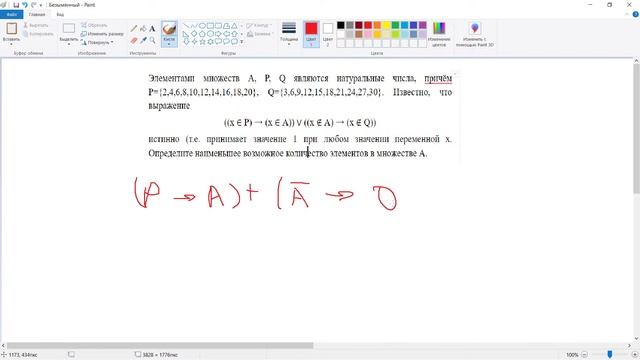Select the Magnifier tool

152,40
